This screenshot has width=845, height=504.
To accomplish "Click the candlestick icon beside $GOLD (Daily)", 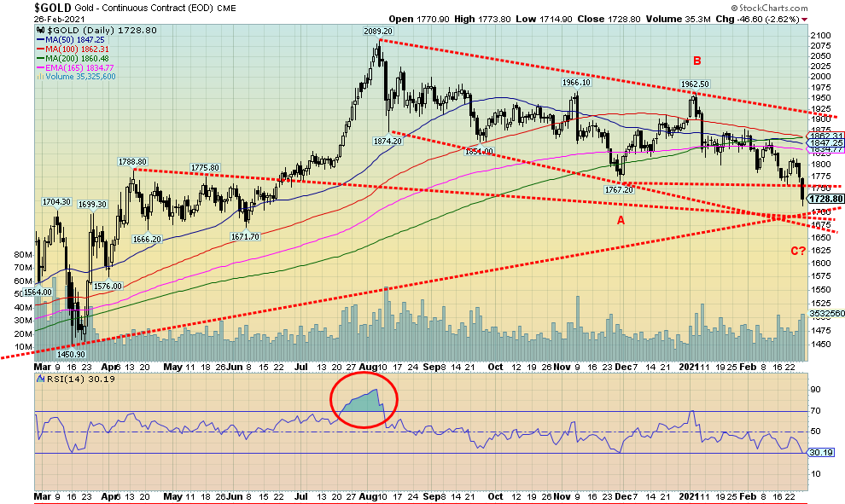I will tap(39, 31).
